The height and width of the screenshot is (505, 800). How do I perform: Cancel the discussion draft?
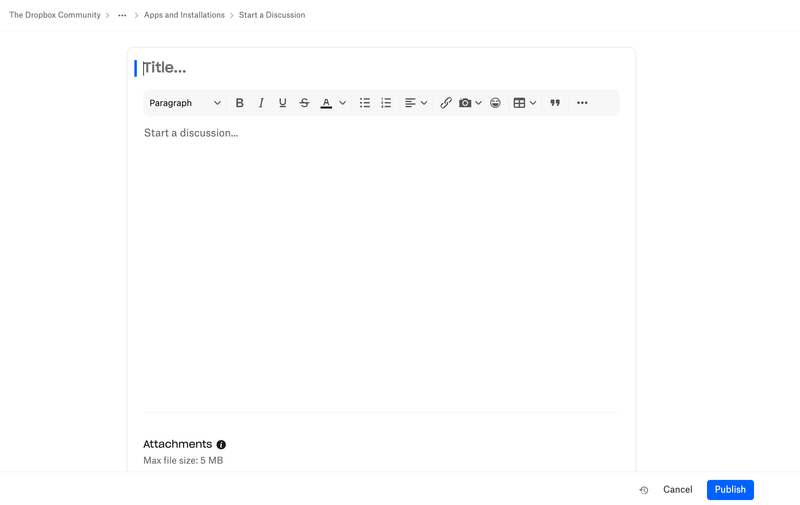[x=678, y=490]
